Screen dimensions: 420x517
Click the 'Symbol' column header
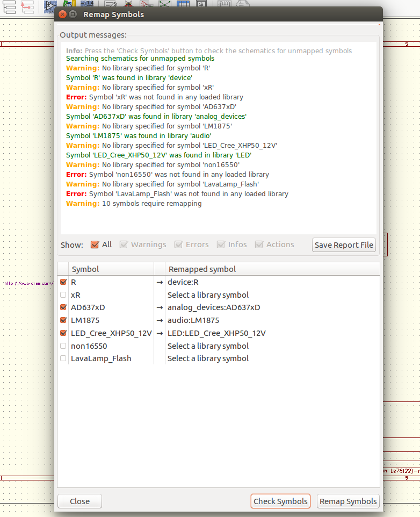[x=85, y=269]
